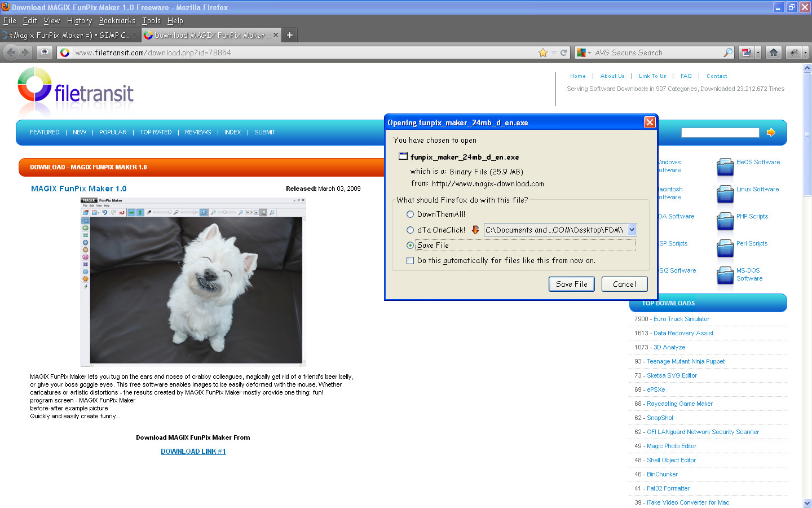This screenshot has width=812, height=508.
Task: Click the FAQ link
Action: point(686,76)
